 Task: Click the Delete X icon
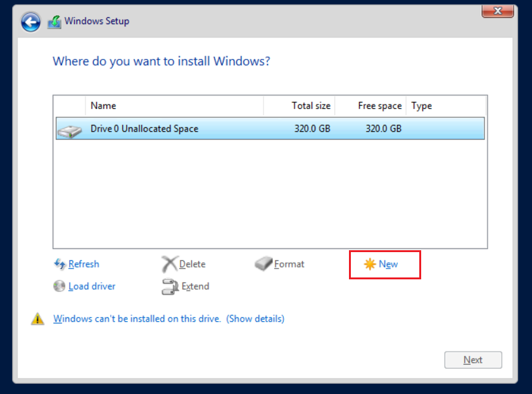(169, 264)
